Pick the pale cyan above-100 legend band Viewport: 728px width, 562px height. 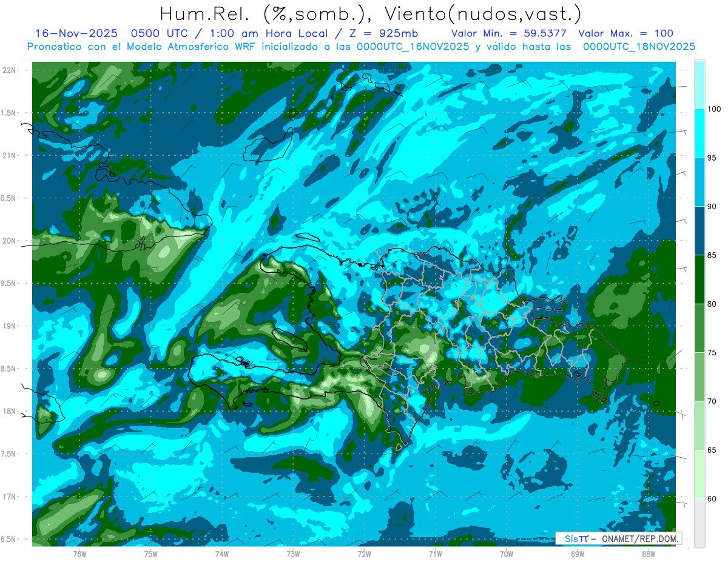699,85
